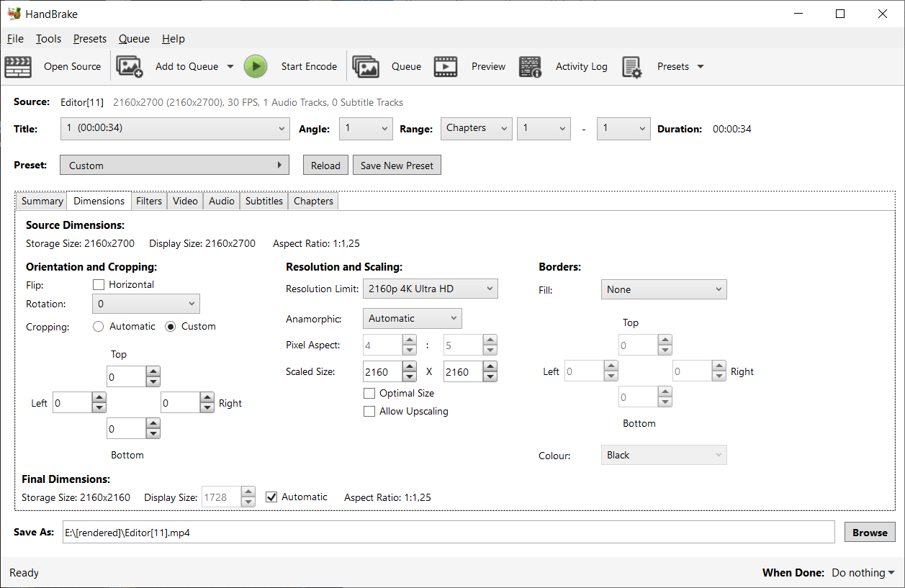This screenshot has width=905, height=588.
Task: Click the Reload button
Action: 325,165
